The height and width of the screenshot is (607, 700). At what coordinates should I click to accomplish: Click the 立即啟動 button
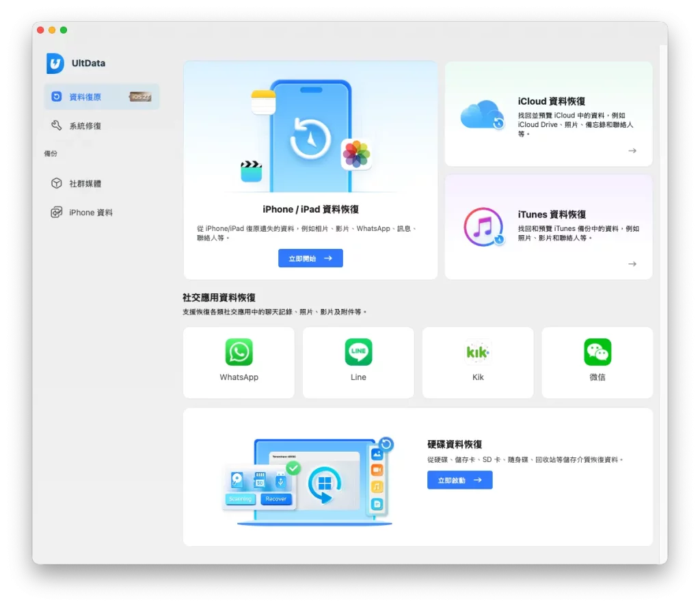pos(460,480)
